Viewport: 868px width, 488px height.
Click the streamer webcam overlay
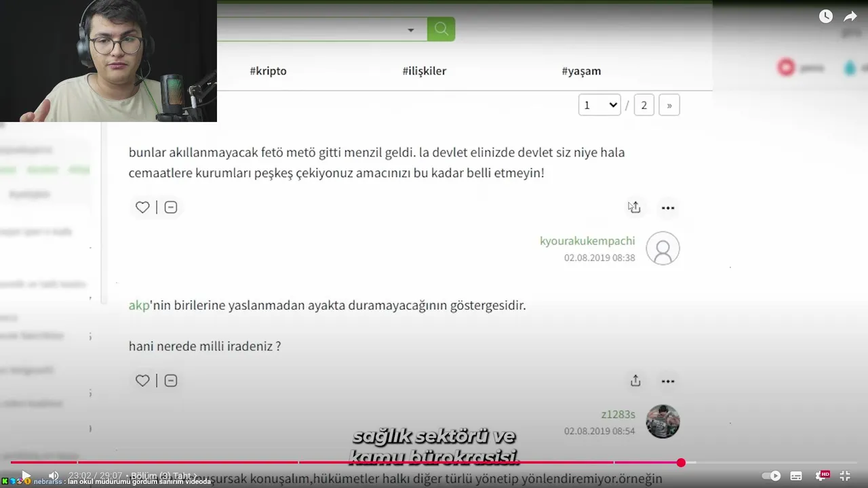coord(108,61)
